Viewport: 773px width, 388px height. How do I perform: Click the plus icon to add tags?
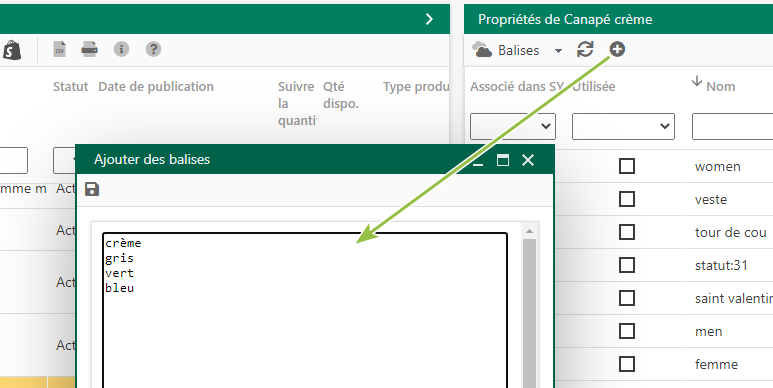click(617, 49)
